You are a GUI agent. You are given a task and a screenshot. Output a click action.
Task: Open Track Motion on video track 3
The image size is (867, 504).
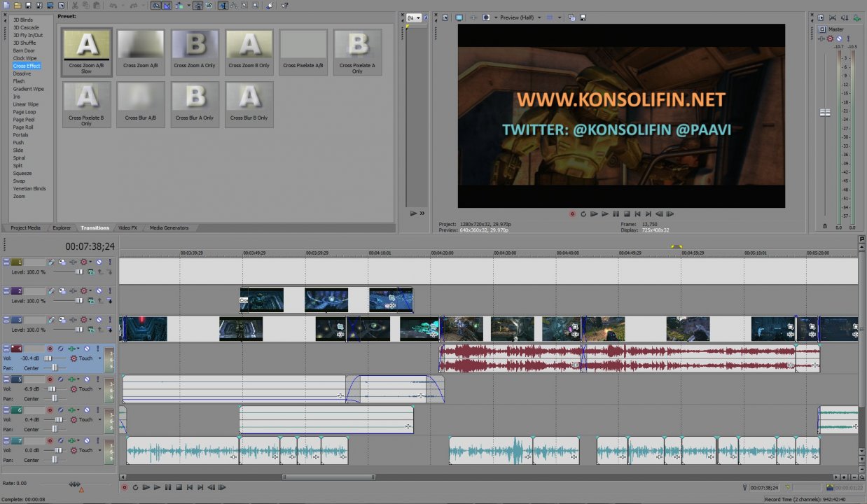tap(62, 320)
